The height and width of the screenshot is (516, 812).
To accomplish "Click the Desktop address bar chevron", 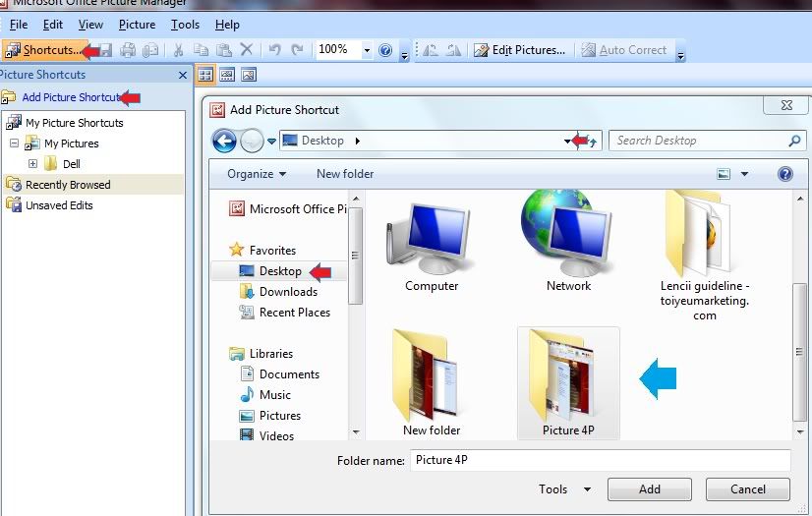I will pos(357,141).
